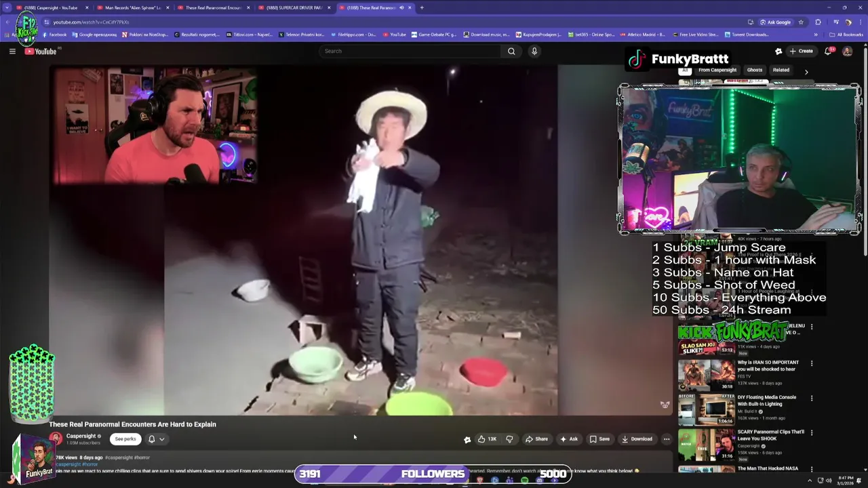868x488 pixels.
Task: Select the 'All' filter chip
Action: pyautogui.click(x=685, y=70)
